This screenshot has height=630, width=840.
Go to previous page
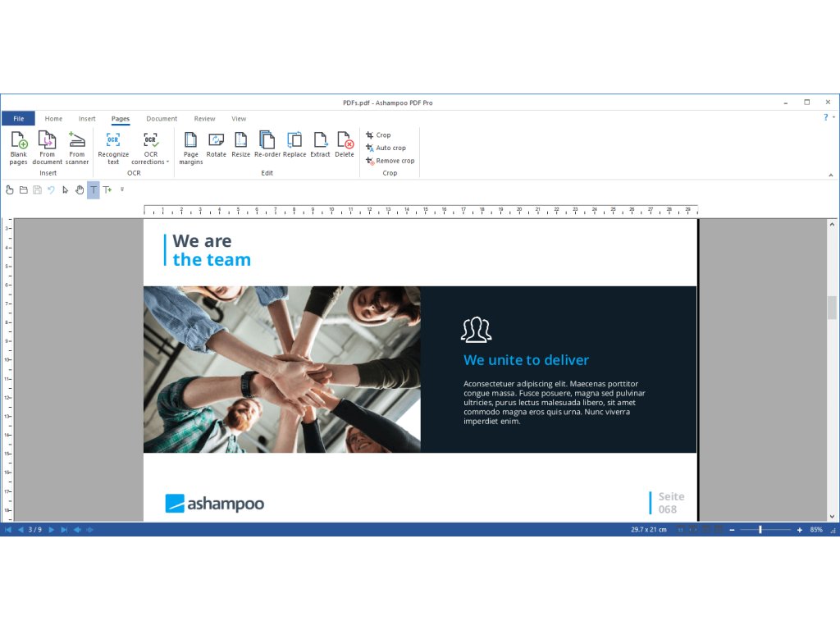pyautogui.click(x=21, y=529)
